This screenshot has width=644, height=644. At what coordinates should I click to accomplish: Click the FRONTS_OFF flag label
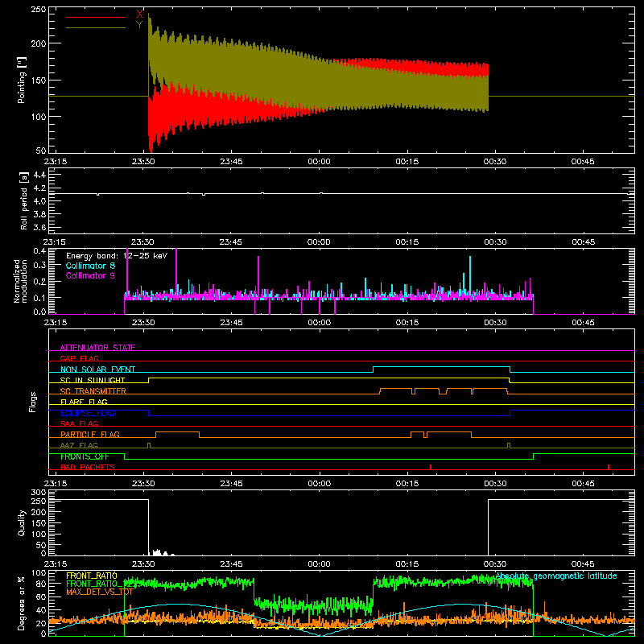85,456
